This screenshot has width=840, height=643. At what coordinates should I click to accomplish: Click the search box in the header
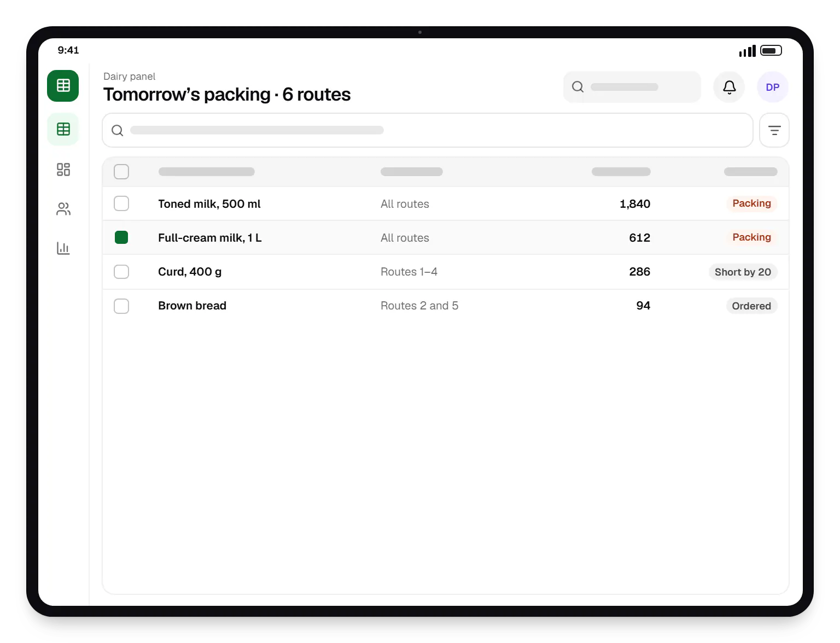point(632,87)
